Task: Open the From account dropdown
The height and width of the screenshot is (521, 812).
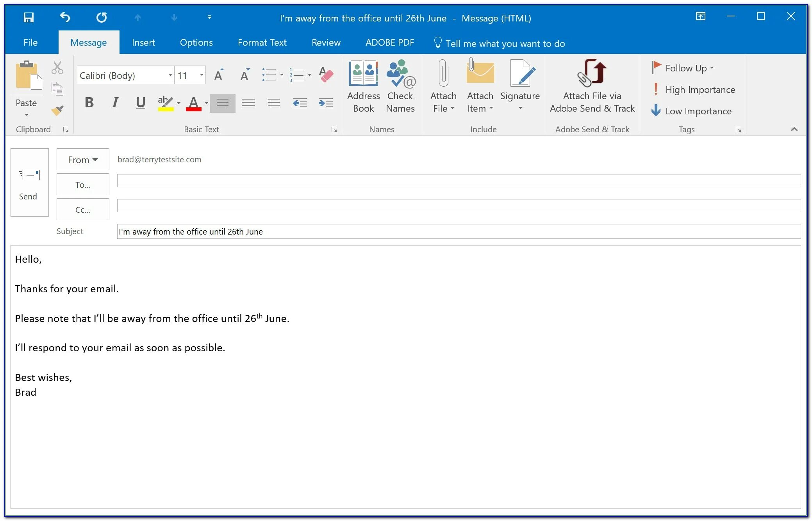Action: pyautogui.click(x=83, y=160)
